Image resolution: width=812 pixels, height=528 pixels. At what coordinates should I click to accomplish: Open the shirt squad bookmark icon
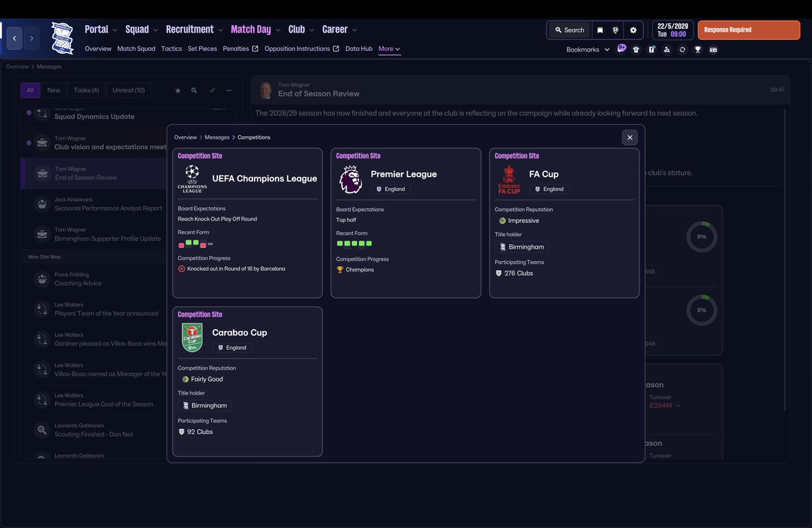pyautogui.click(x=636, y=49)
